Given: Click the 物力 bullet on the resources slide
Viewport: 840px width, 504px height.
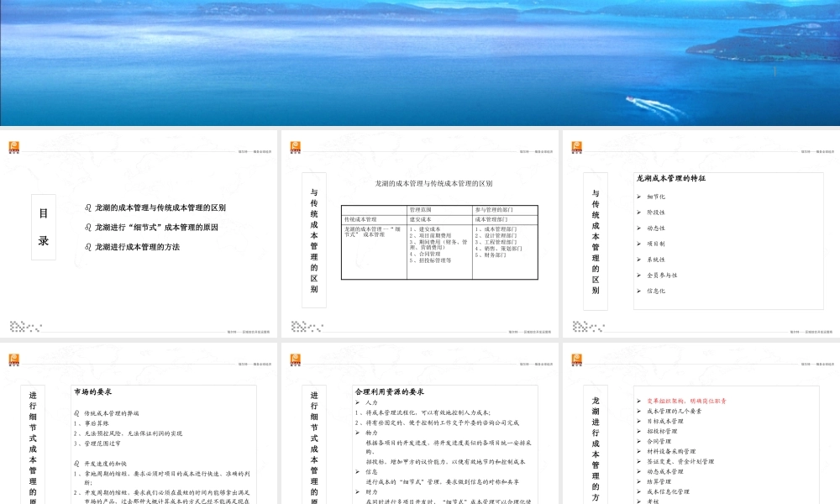Looking at the screenshot, I should pyautogui.click(x=371, y=433).
